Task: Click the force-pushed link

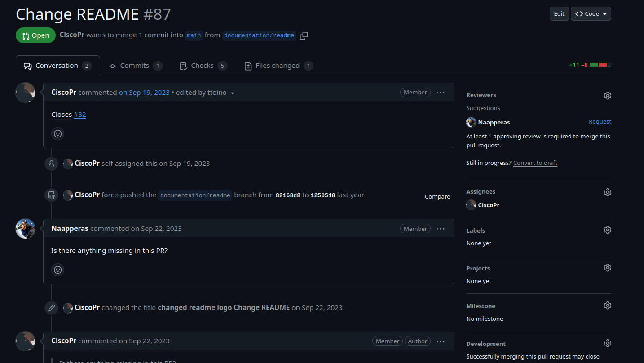Action: [123, 195]
